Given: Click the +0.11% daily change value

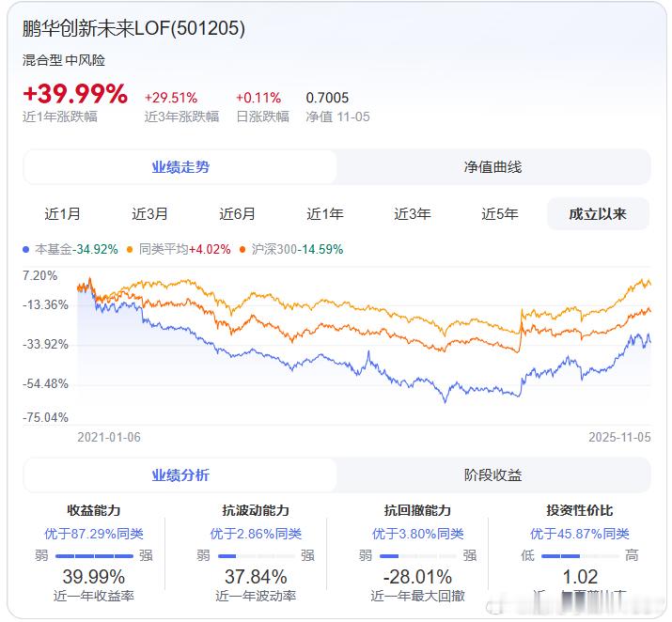Looking at the screenshot, I should 258,98.
